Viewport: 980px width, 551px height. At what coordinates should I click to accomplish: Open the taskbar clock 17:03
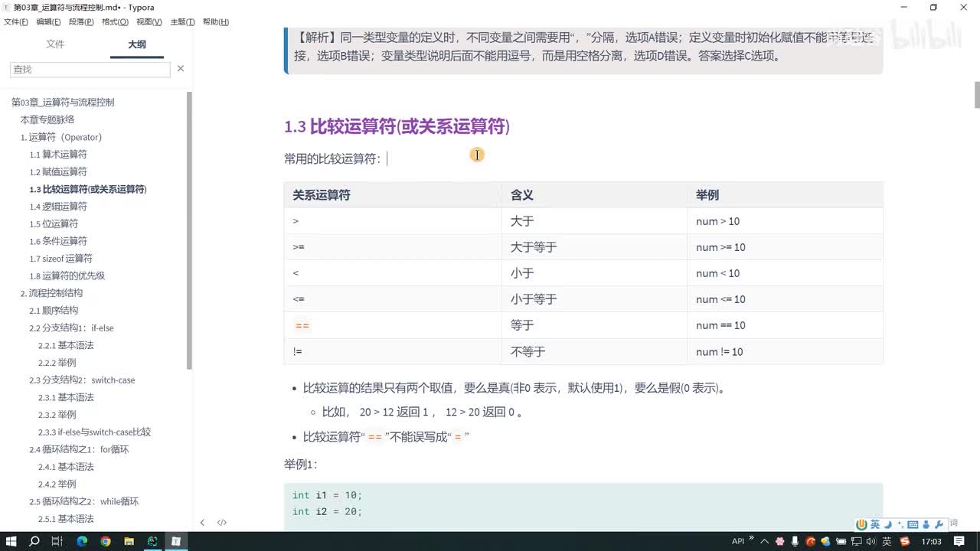point(931,541)
